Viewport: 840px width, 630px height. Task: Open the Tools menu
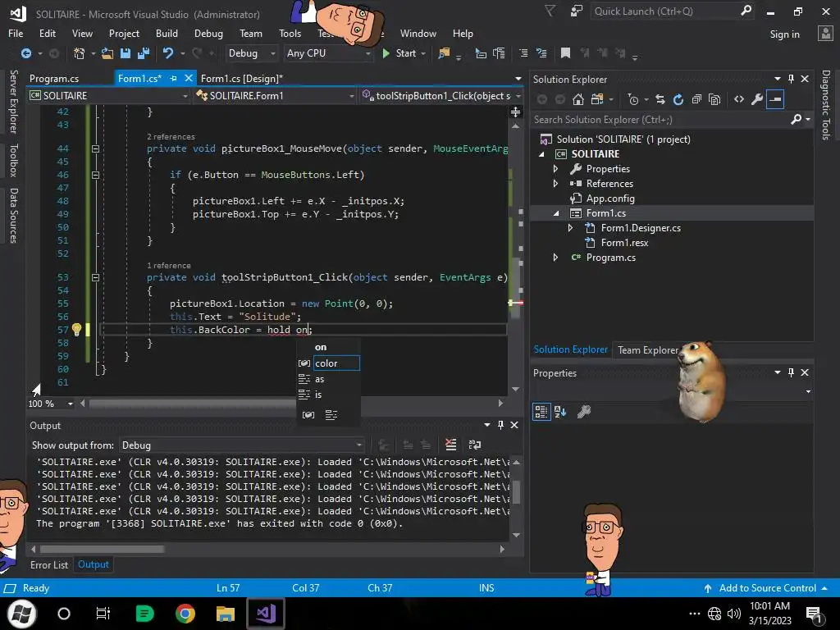[x=290, y=33]
